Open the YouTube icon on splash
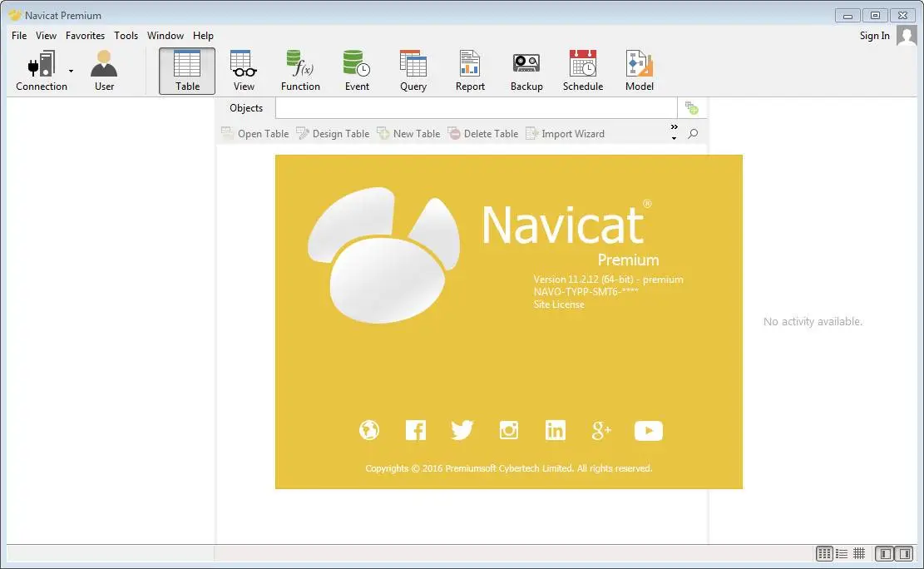The image size is (924, 569). (648, 431)
